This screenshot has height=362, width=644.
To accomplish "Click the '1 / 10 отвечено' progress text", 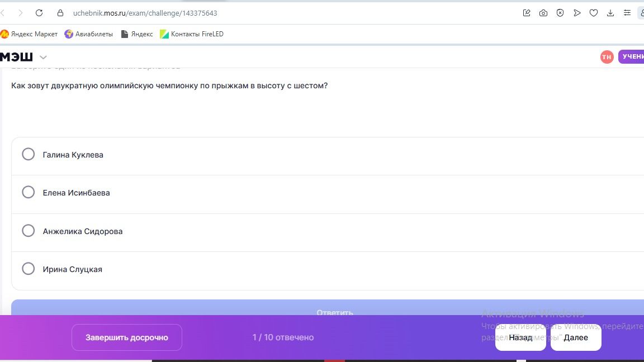I will 283,337.
